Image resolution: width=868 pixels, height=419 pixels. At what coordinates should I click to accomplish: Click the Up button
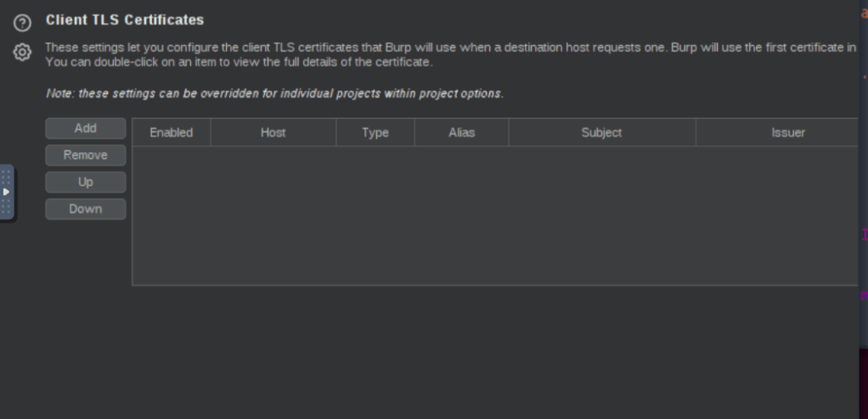pyautogui.click(x=86, y=182)
